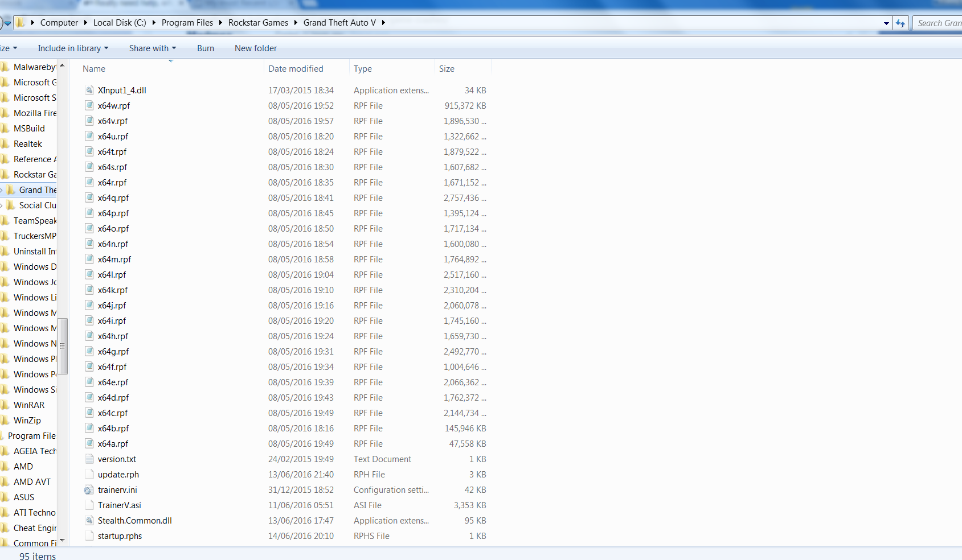Image resolution: width=962 pixels, height=560 pixels.
Task: Click the x64p.rpf file icon
Action: tap(89, 213)
